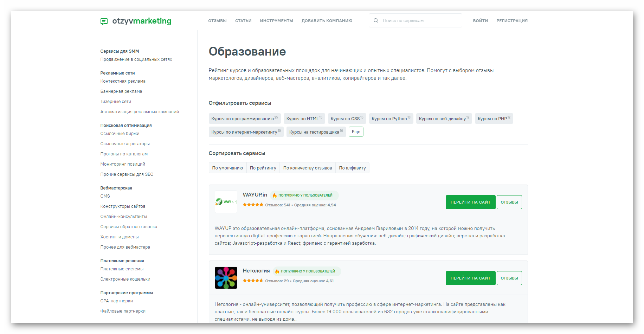Viewport: 644px width, 334px height.
Task: Open Сервисы обратного звонка link
Action: pyautogui.click(x=129, y=227)
